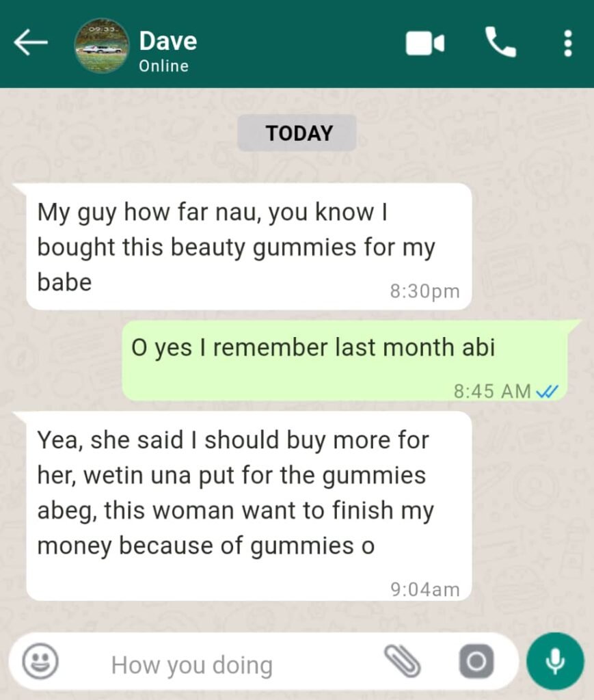Open Dave's contact info from name
The width and height of the screenshot is (594, 700).
(167, 40)
